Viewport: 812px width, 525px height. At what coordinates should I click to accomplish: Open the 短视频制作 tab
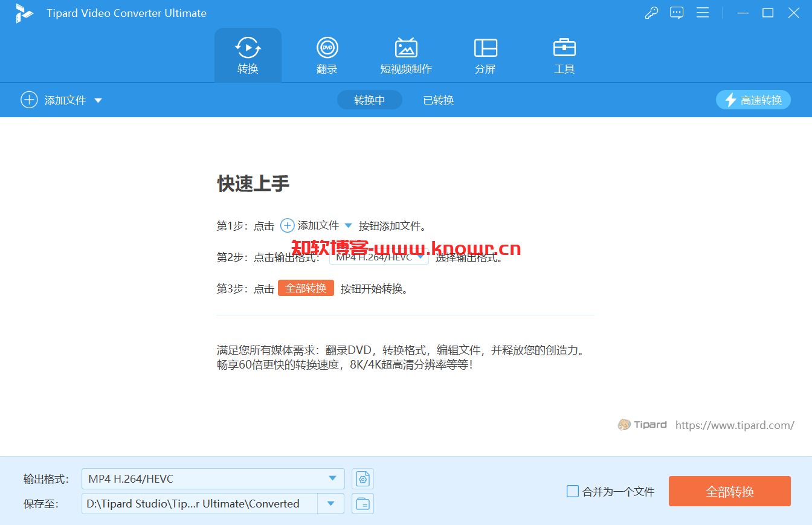406,55
